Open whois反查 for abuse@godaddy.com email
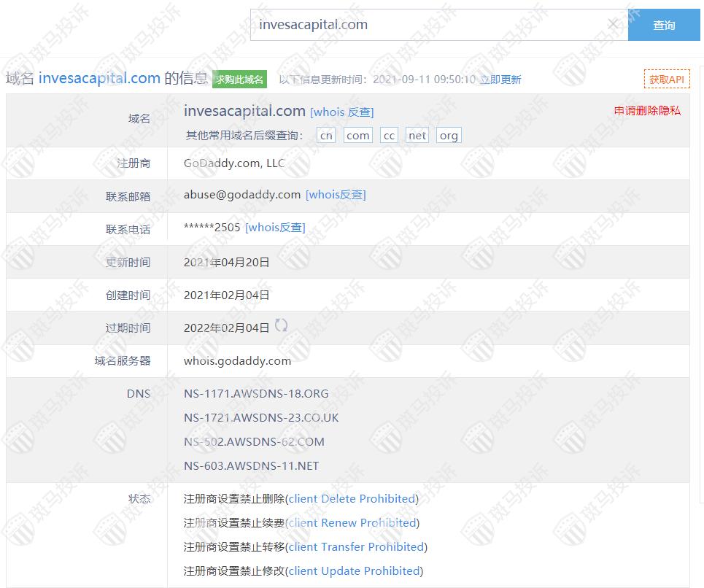 pos(336,195)
